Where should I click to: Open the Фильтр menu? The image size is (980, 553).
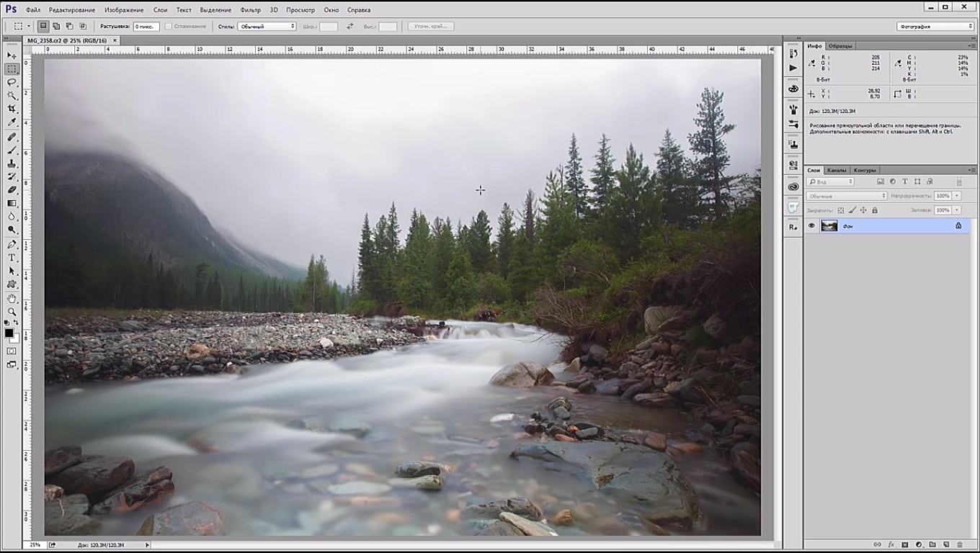pyautogui.click(x=251, y=10)
